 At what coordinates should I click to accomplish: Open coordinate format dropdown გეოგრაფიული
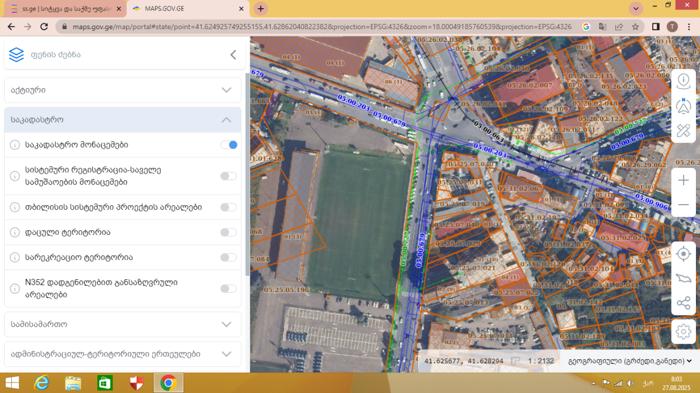click(x=629, y=361)
